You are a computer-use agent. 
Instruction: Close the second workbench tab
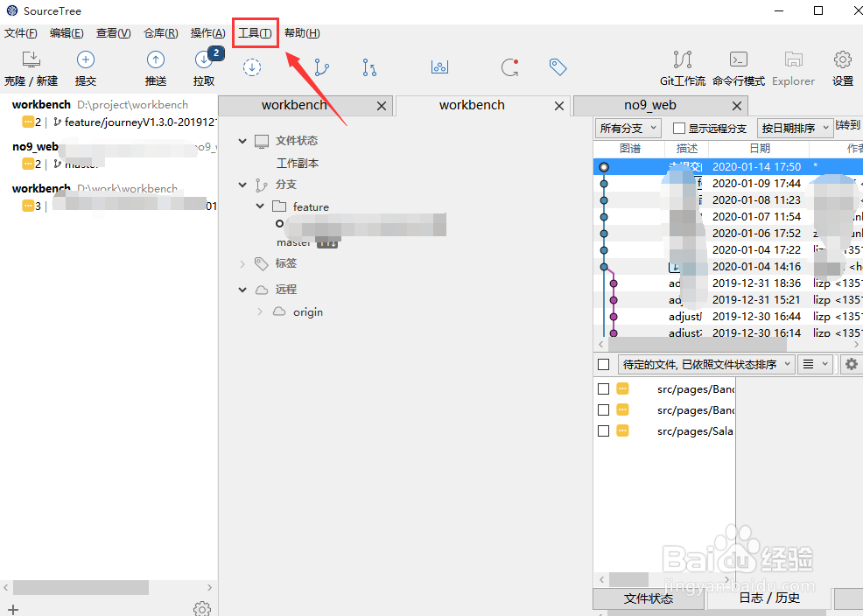click(559, 106)
